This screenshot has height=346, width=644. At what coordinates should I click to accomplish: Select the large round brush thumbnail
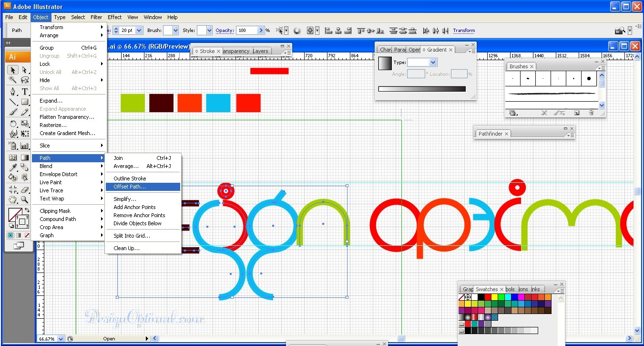[x=589, y=78]
